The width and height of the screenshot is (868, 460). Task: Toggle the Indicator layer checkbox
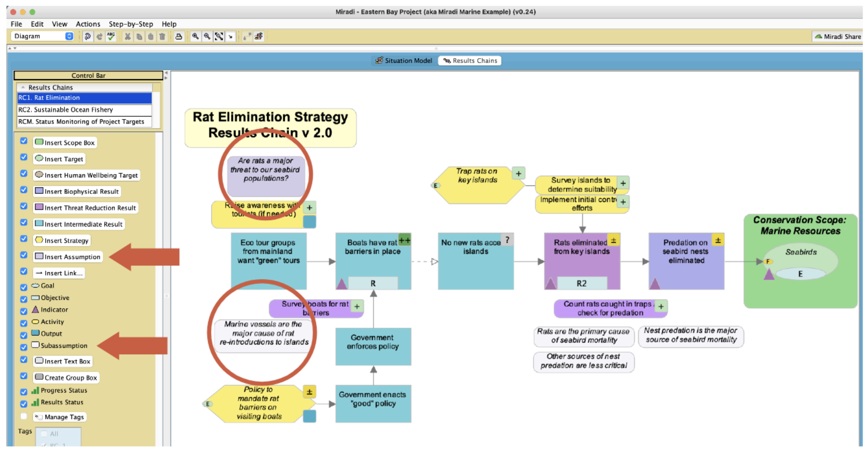[24, 311]
